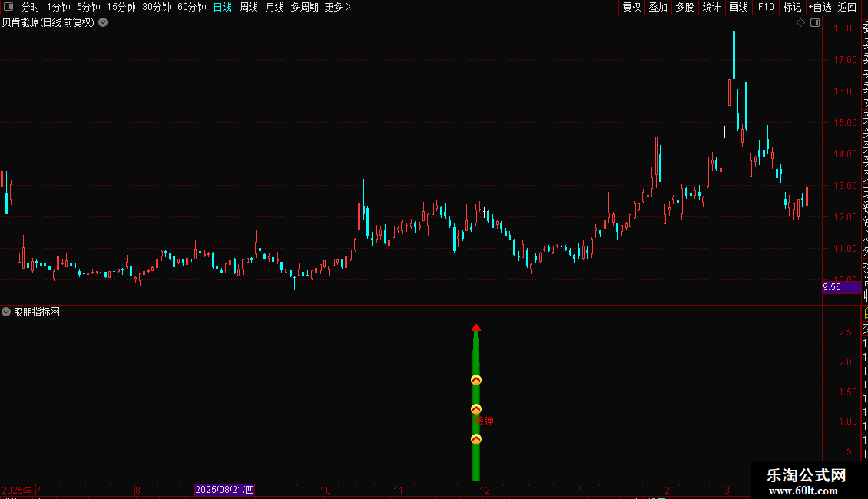Select the 5分钟 period tab
This screenshot has width=868, height=499.
click(88, 7)
